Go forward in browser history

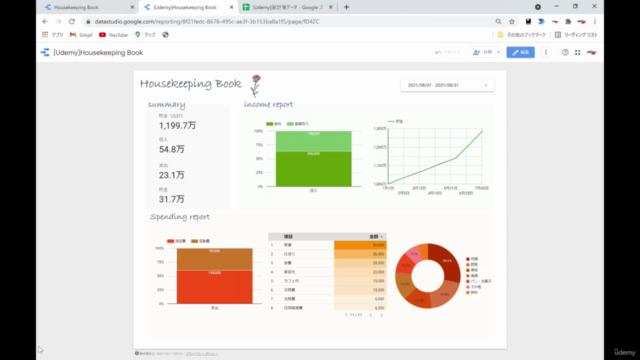click(x=58, y=22)
